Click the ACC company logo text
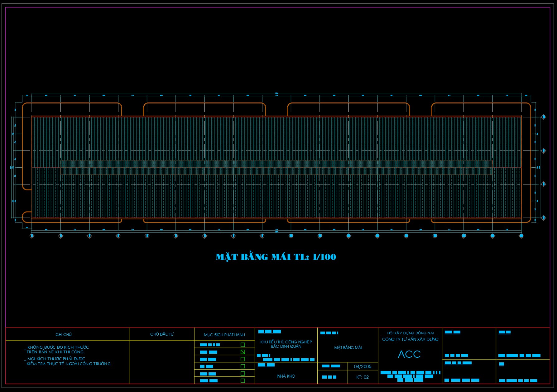Image resolution: width=557 pixels, height=392 pixels. point(409,354)
